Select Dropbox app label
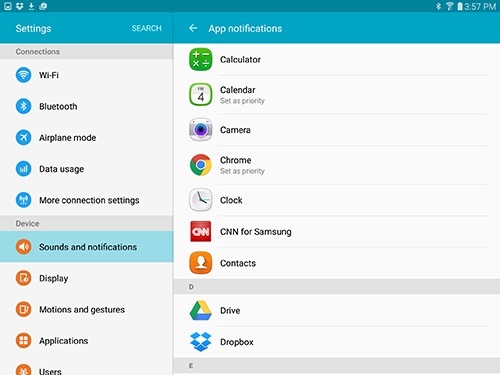The height and width of the screenshot is (375, 500). tap(237, 342)
